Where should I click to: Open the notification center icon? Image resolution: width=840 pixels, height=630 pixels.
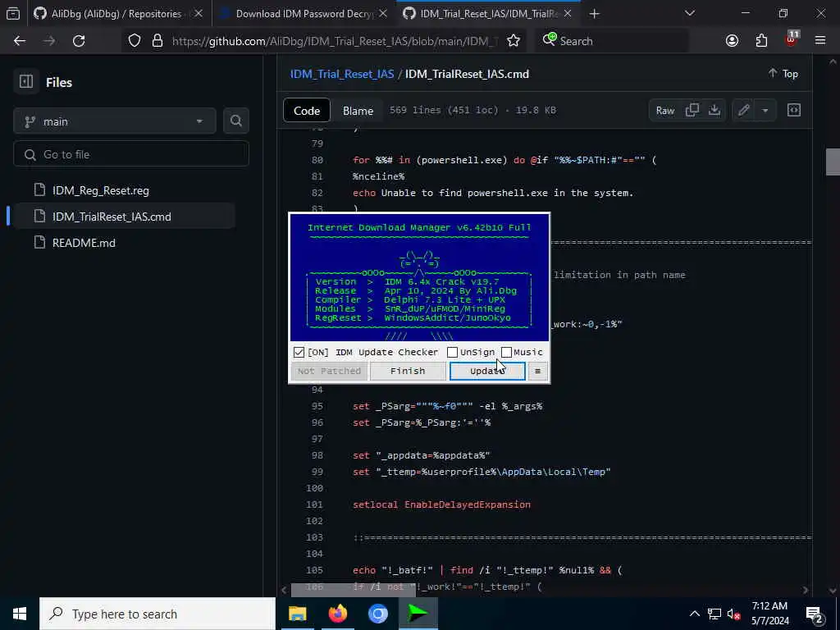pyautogui.click(x=815, y=614)
